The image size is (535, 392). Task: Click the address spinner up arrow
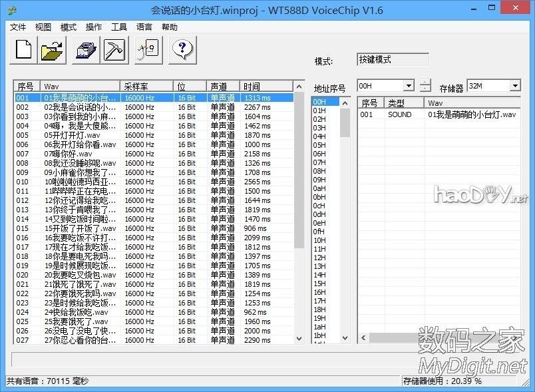426,83
